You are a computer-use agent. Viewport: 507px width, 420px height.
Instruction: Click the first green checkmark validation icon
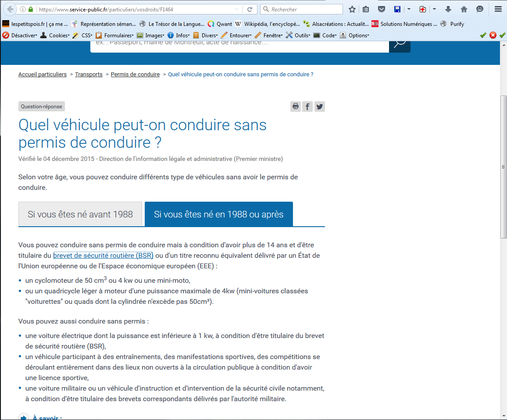[483, 35]
